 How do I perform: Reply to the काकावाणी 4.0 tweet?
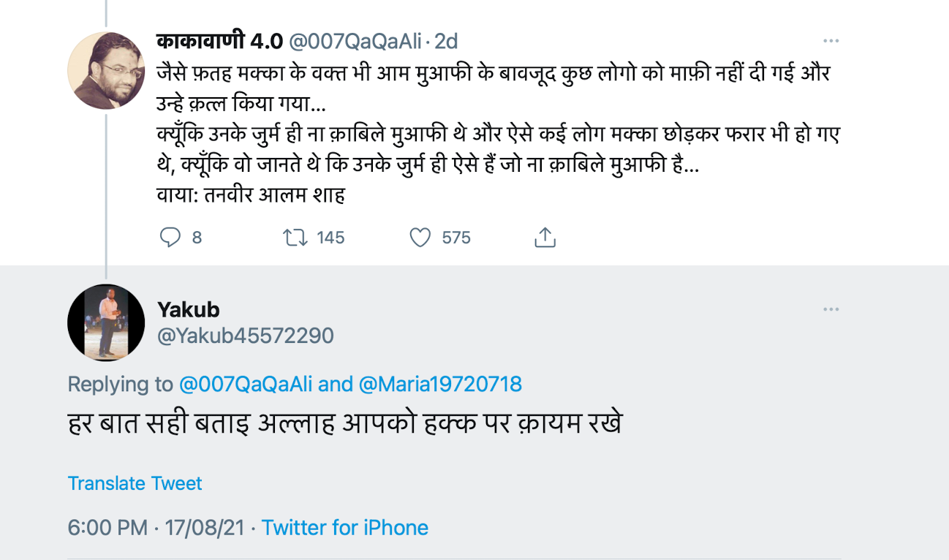170,238
